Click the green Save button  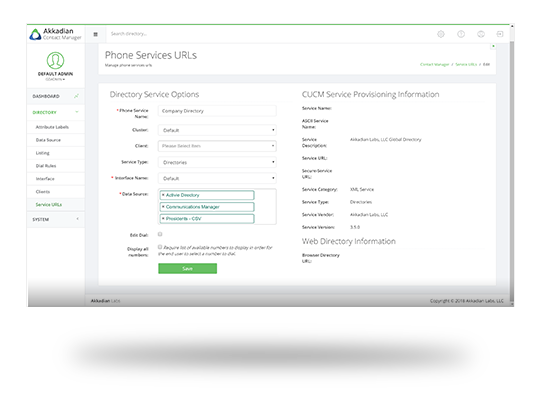(x=187, y=268)
